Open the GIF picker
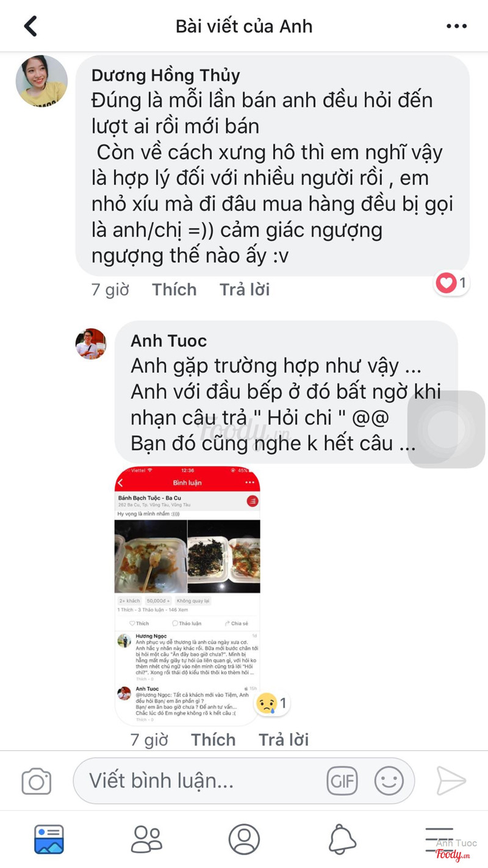The width and height of the screenshot is (488, 868). click(342, 781)
